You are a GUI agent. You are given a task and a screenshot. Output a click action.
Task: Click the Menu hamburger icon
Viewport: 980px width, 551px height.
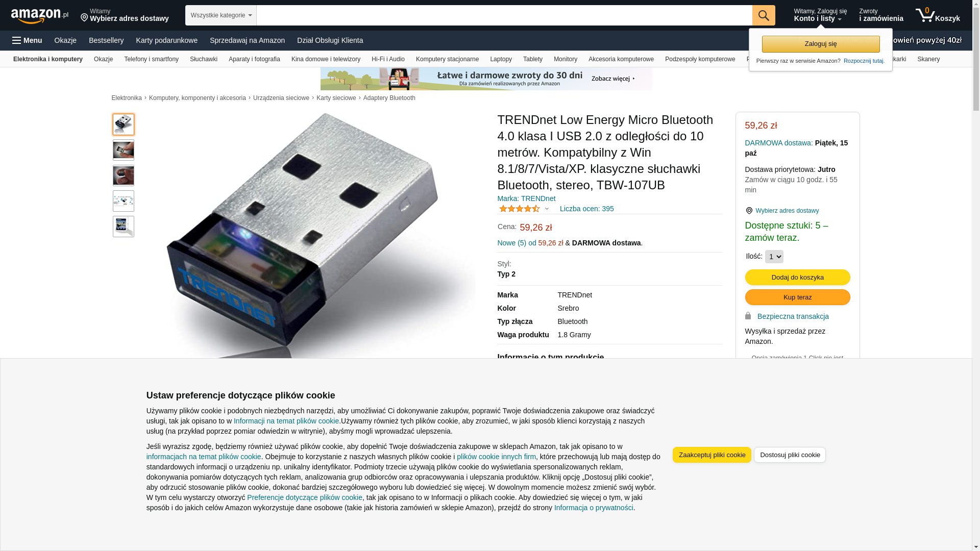tap(17, 40)
